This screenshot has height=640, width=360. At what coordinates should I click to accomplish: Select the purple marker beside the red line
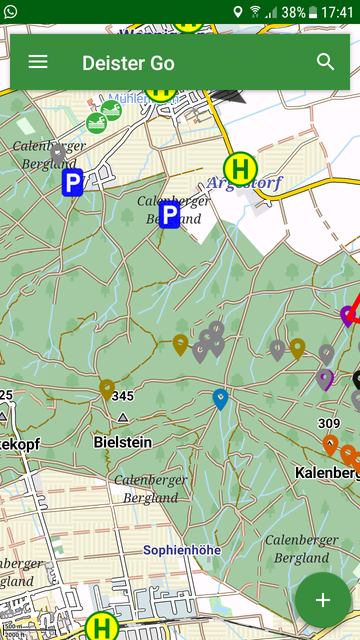click(347, 316)
